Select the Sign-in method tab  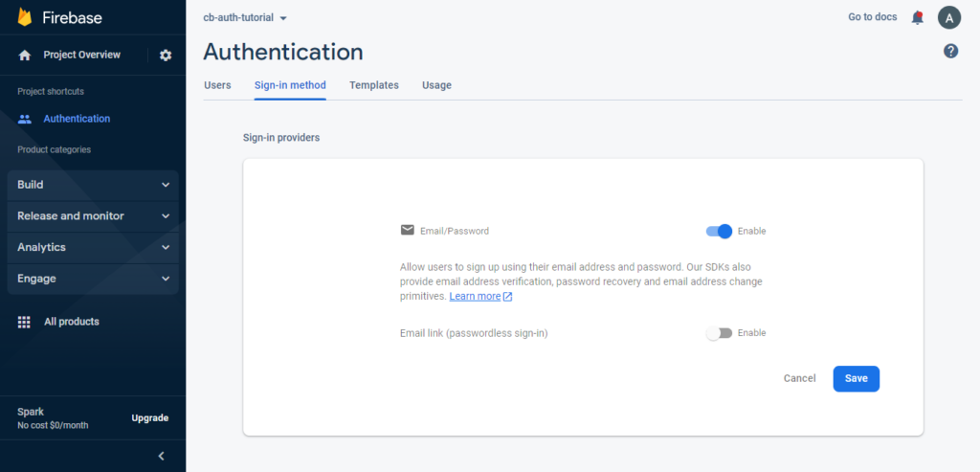pos(290,85)
